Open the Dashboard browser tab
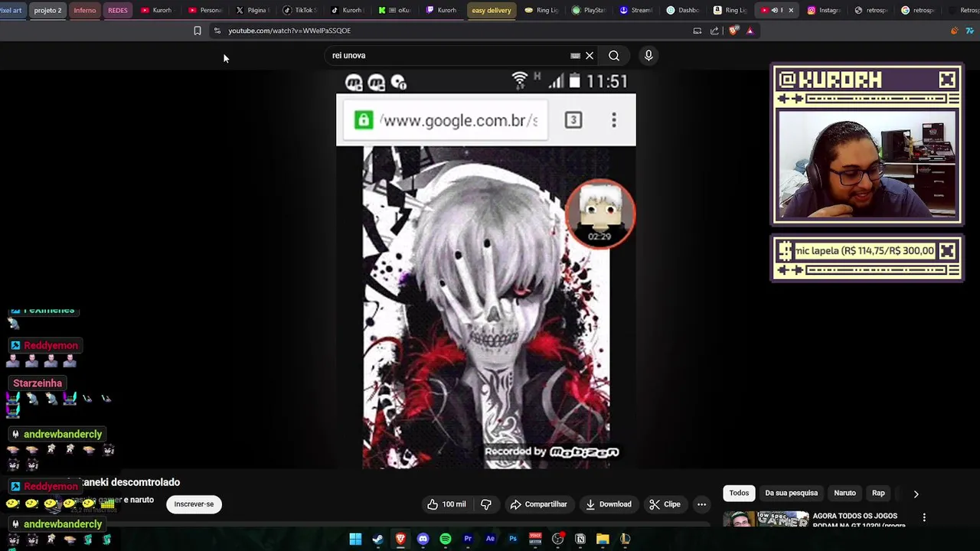Image resolution: width=980 pixels, height=551 pixels. (x=683, y=10)
